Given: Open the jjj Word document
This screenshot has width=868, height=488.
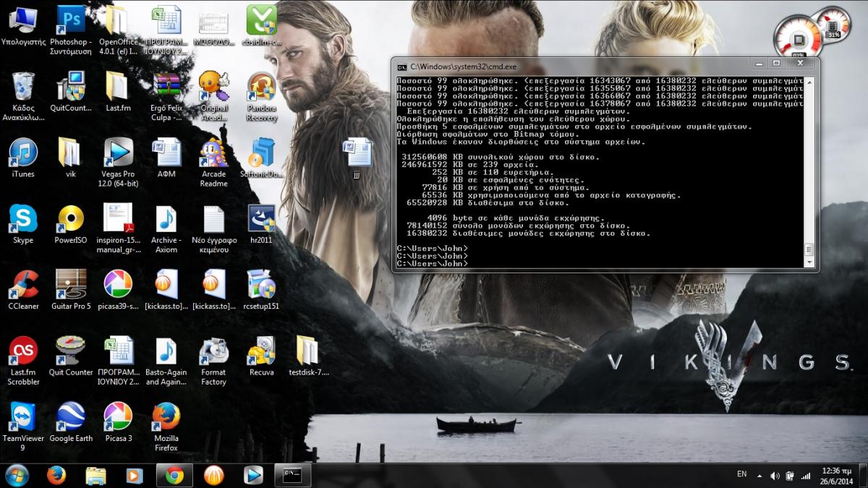Looking at the screenshot, I should (357, 153).
